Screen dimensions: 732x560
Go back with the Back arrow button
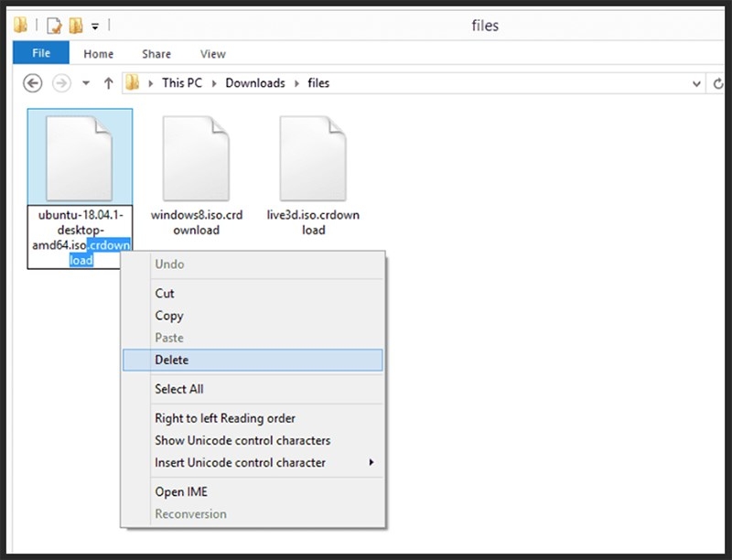click(33, 83)
